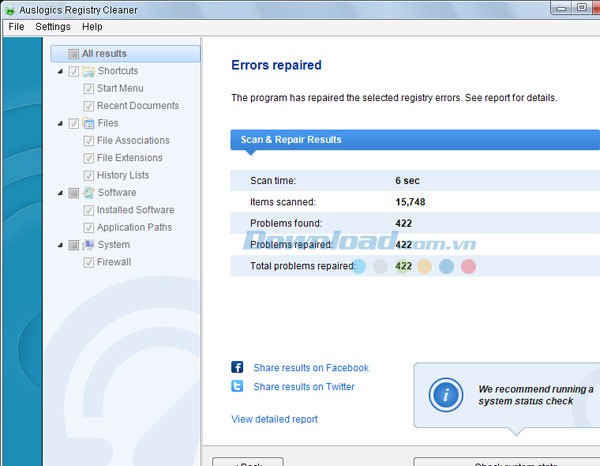Open the Help menu
Screen dimensions: 600x466
click(92, 27)
